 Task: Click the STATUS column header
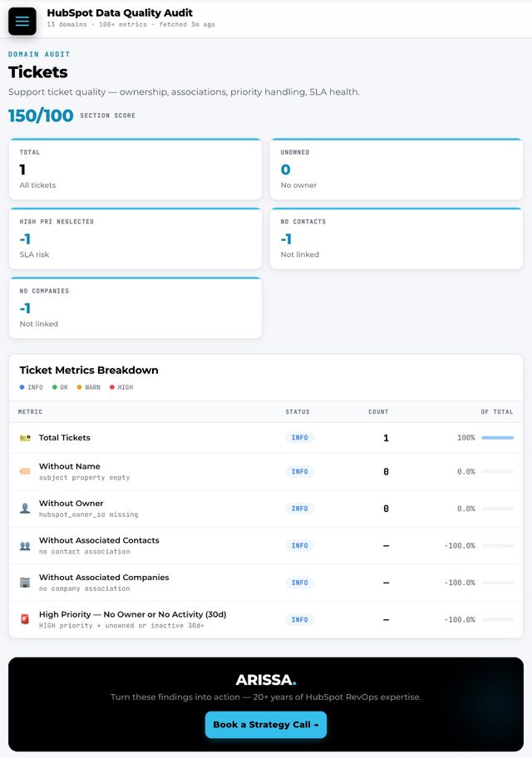(x=298, y=412)
